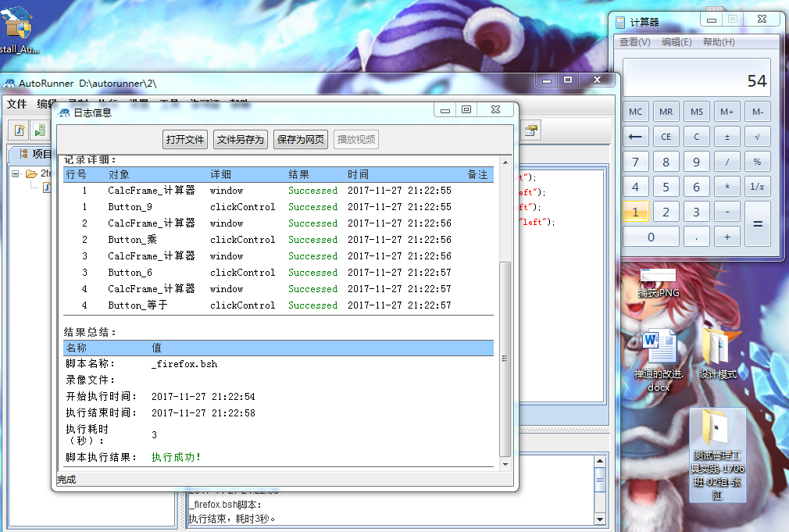Open the Install_Au... desktop installer icon

(19, 29)
